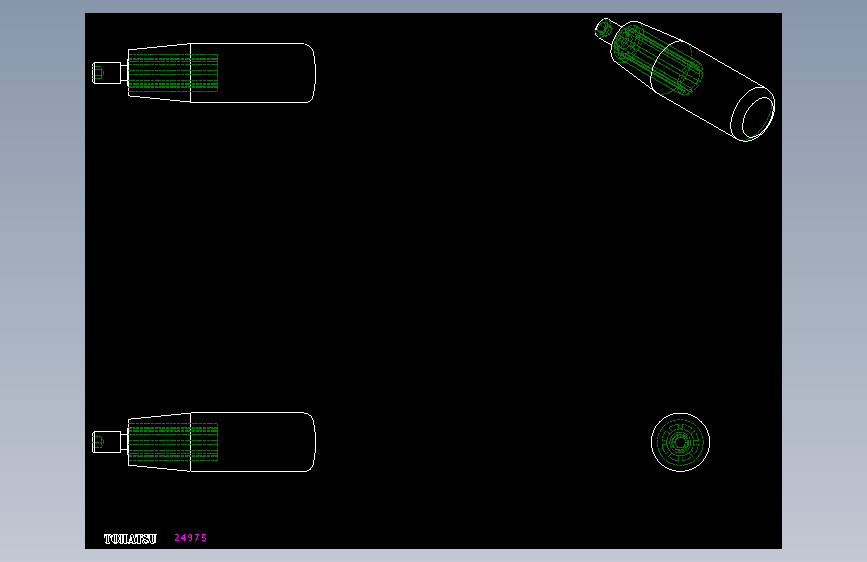Click the top-left side view handle drawing
The height and width of the screenshot is (562, 867).
tap(203, 72)
